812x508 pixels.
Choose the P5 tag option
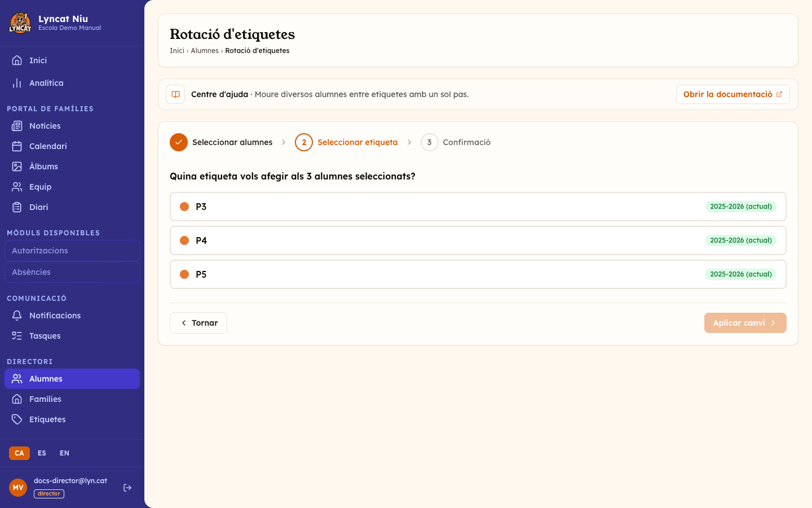(x=478, y=274)
